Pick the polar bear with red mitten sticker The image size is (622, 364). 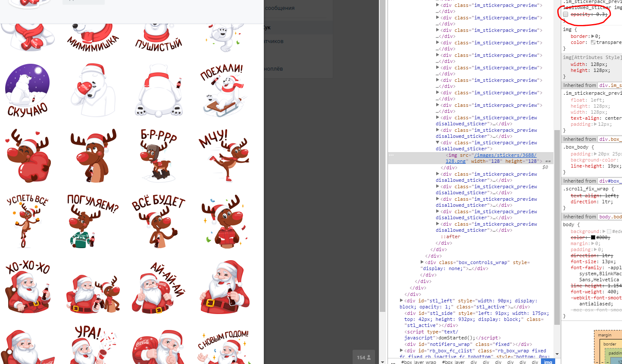pyautogui.click(x=93, y=90)
